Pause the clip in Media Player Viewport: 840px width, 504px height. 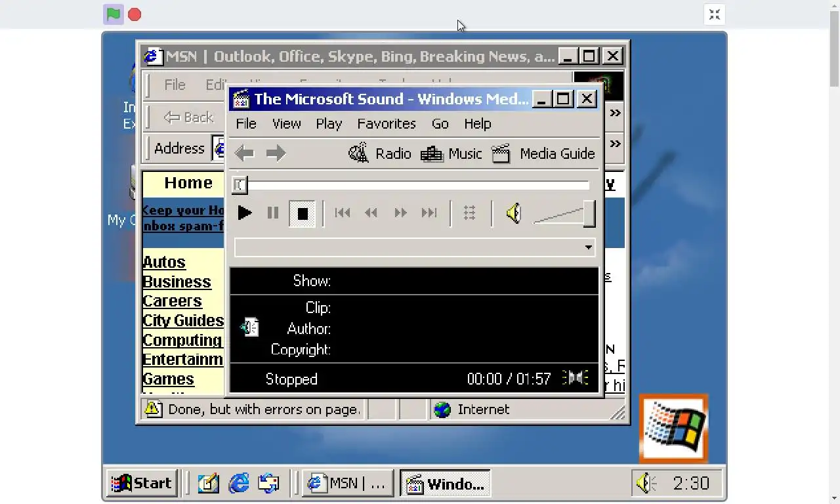click(x=273, y=213)
